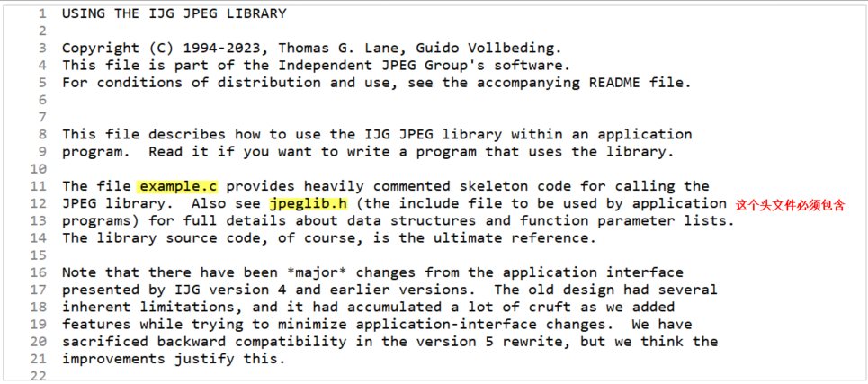Screen dimensions: 868x384
Task: Click the line starting 'programs) for full details'
Action: 398,221
